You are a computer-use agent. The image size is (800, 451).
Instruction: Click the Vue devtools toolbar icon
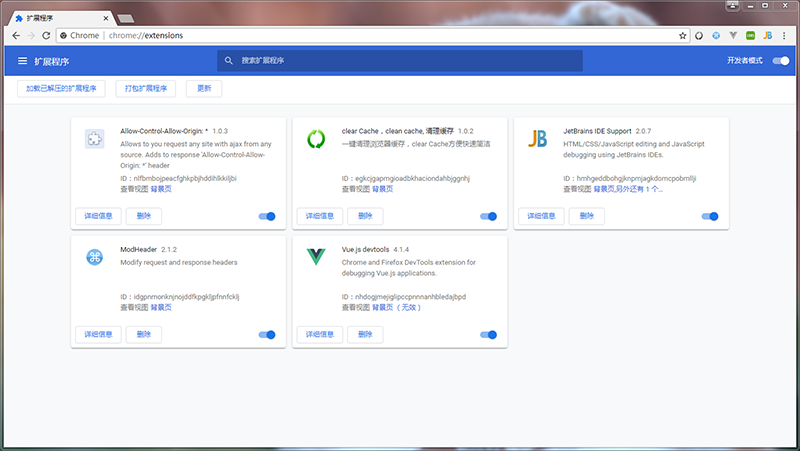coord(733,35)
